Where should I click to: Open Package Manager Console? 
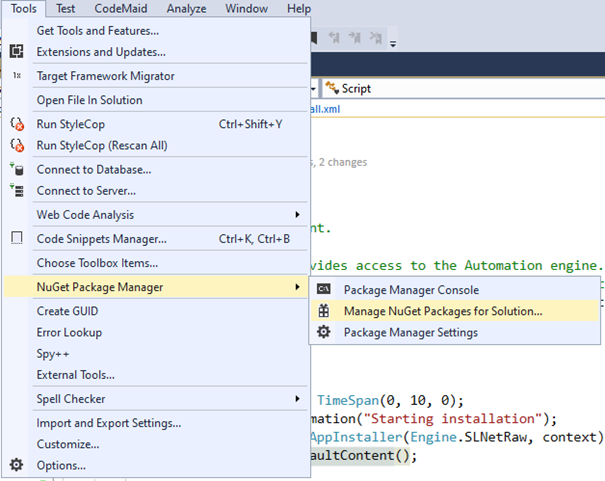point(455,289)
